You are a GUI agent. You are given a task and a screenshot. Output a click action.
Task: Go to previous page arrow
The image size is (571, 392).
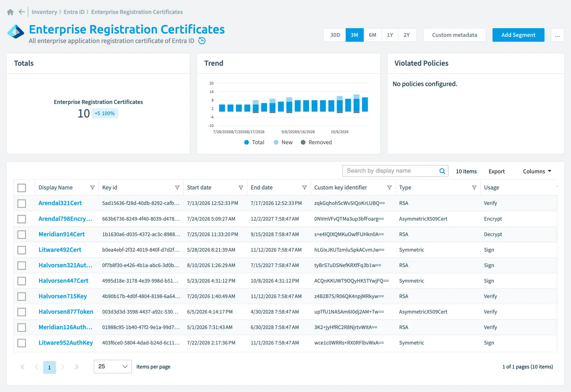pos(36,367)
